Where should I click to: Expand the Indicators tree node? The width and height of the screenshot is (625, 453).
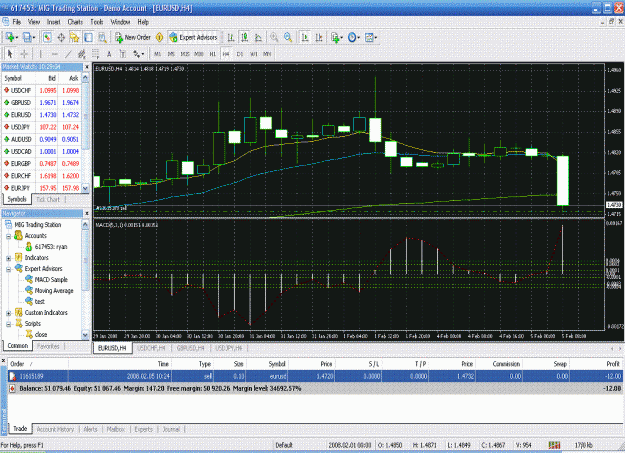point(8,258)
